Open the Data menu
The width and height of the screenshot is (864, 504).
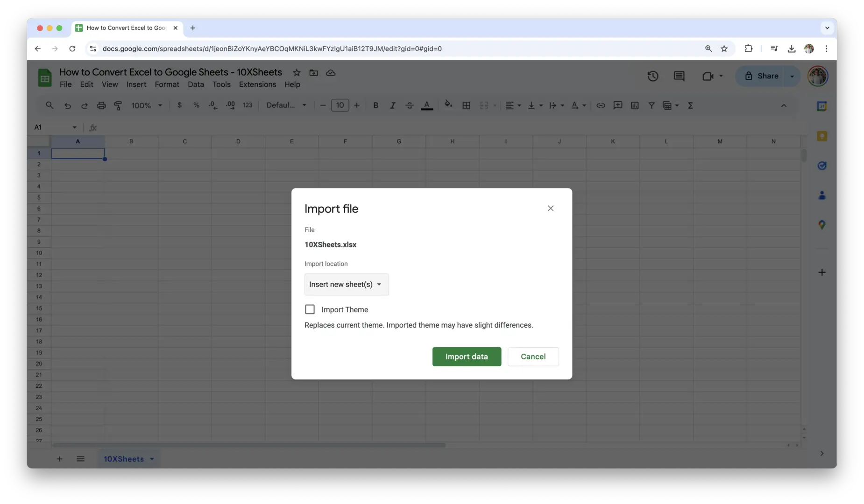coord(196,84)
